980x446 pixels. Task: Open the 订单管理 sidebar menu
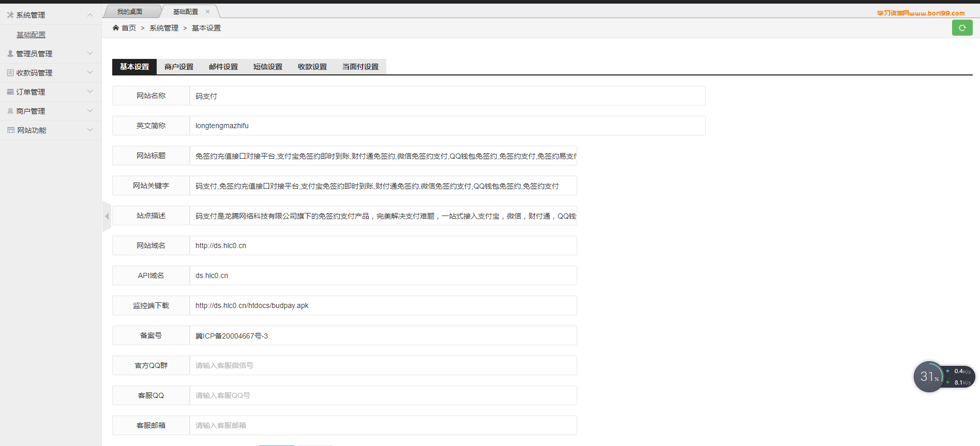coord(51,92)
